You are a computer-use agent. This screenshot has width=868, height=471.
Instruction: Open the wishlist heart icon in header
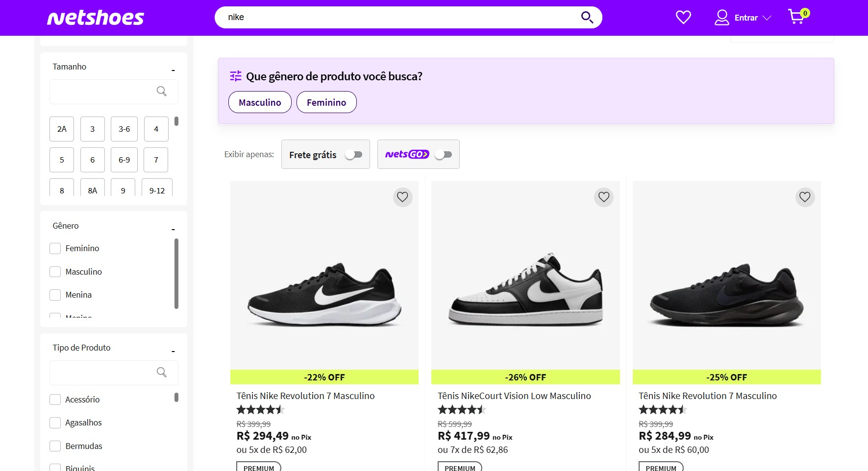point(683,18)
